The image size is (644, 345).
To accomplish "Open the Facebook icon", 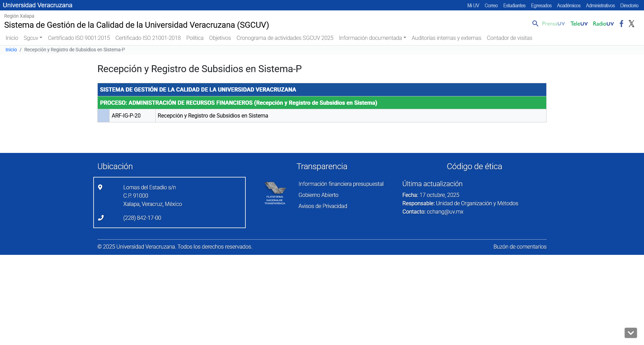I will [x=621, y=24].
